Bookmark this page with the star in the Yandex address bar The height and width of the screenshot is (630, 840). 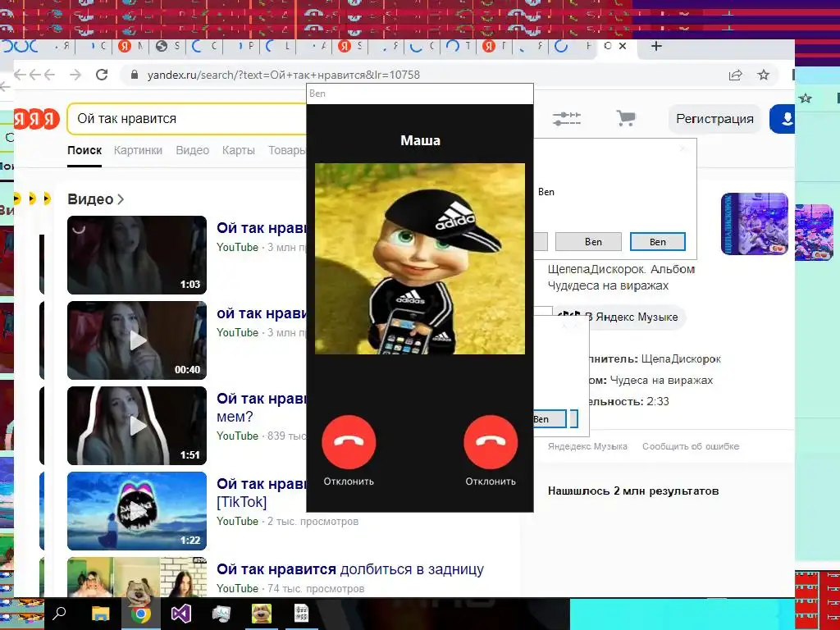tap(764, 75)
